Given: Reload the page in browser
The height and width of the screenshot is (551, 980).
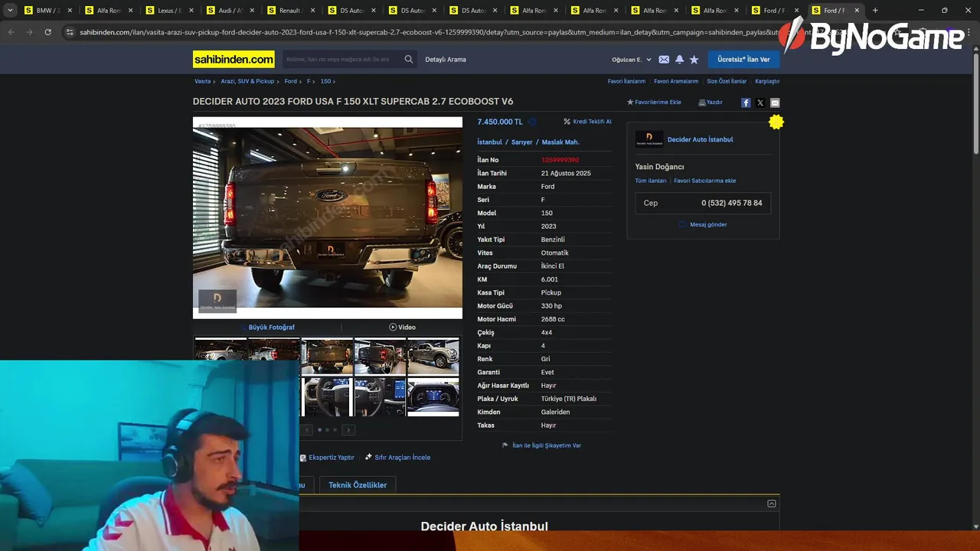Looking at the screenshot, I should (47, 32).
